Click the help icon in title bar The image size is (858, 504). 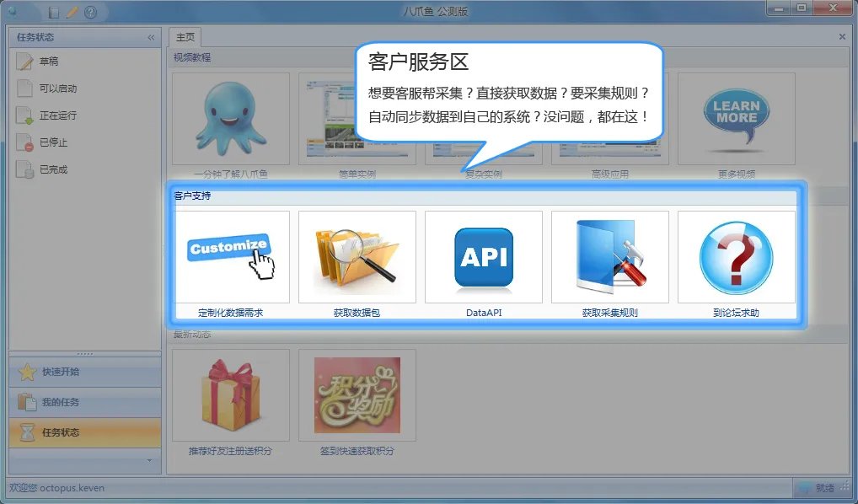(x=90, y=12)
